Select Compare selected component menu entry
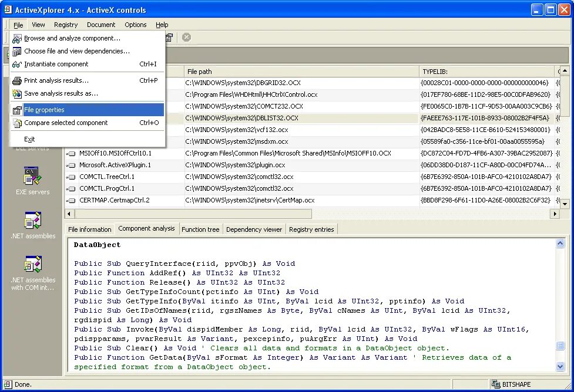The image size is (574, 392). tap(88, 123)
